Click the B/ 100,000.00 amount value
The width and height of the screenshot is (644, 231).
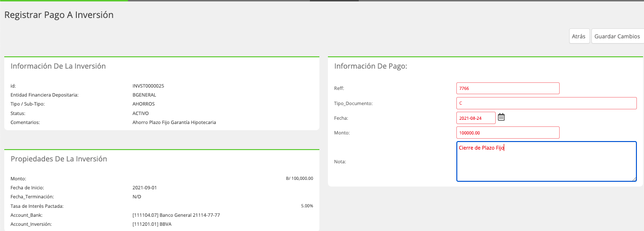[299, 178]
